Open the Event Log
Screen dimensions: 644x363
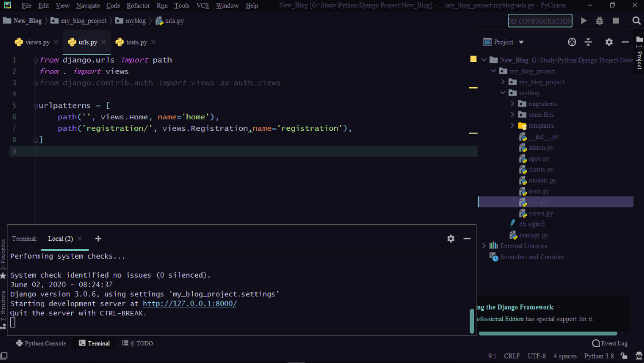pos(610,344)
